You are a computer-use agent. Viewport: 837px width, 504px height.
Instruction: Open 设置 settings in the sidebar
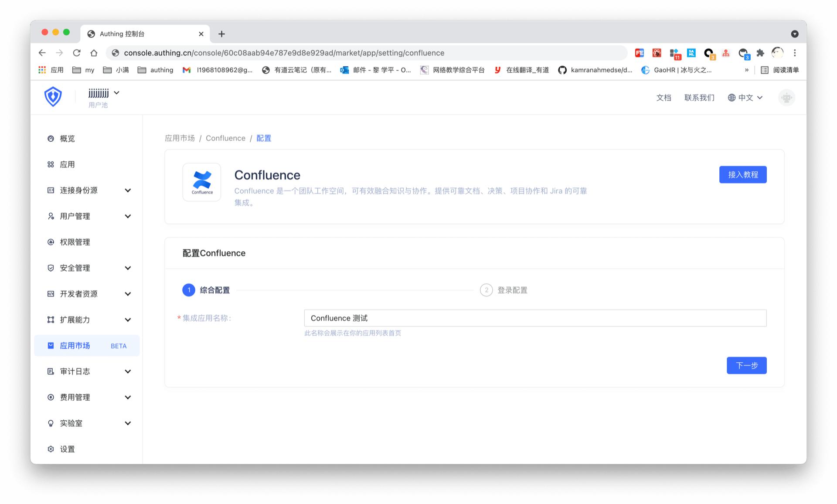pos(87,449)
